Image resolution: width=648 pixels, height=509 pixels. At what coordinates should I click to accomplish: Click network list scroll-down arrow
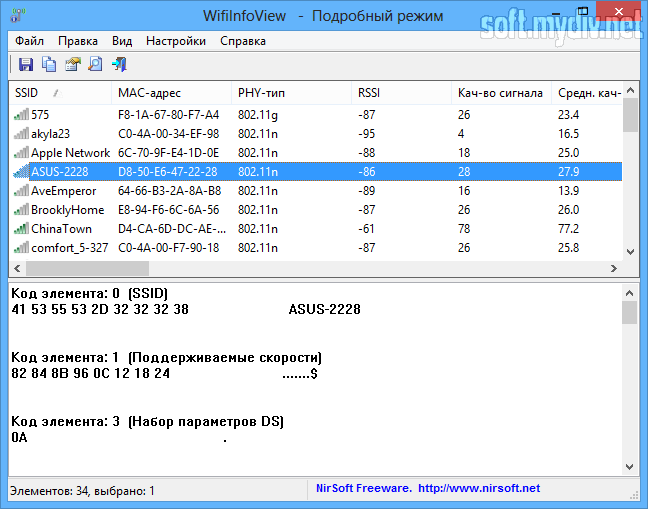(x=630, y=252)
